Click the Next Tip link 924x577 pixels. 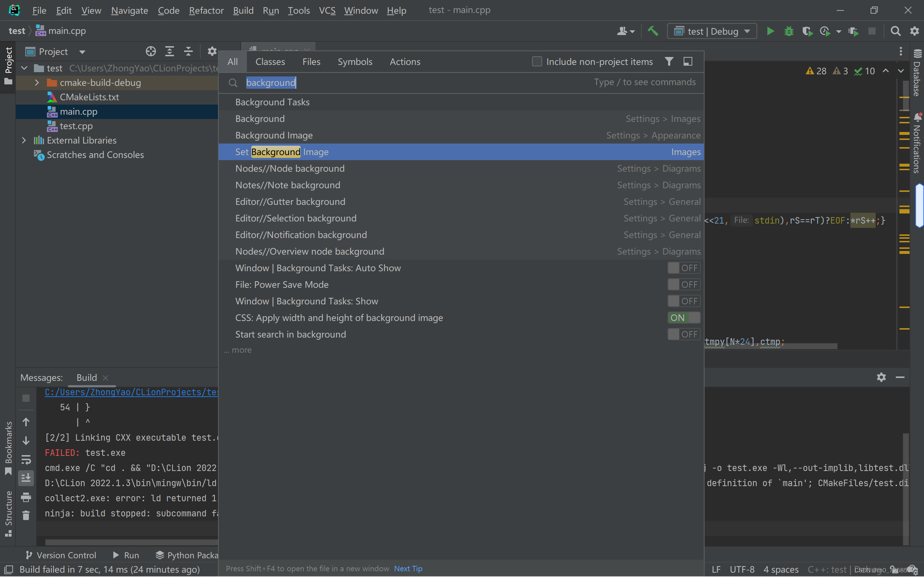coord(408,569)
